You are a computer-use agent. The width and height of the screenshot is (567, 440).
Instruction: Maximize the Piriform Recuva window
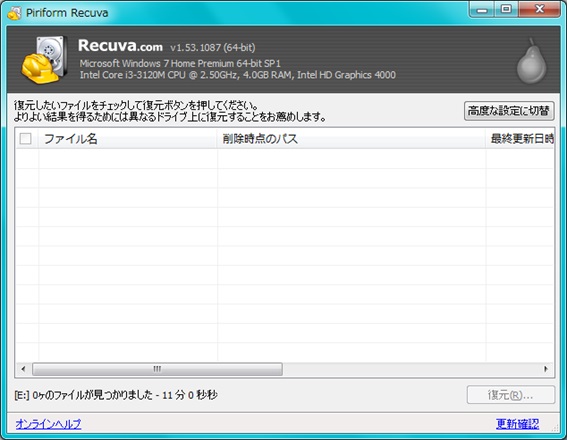pos(506,9)
